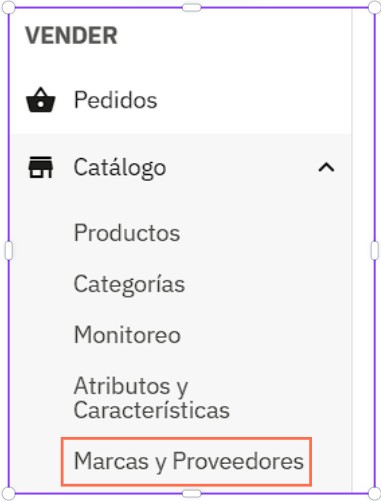The image size is (381, 501).
Task: Collapse the Catálogo menu with the chevron
Action: (326, 167)
